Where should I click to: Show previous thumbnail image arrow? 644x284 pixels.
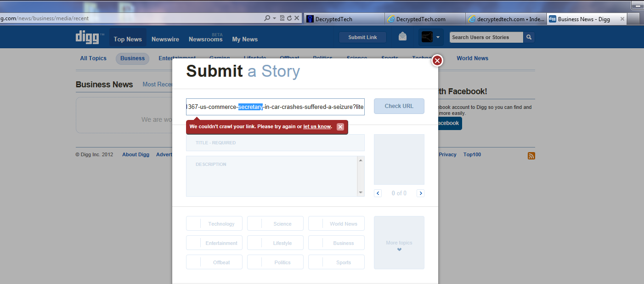coord(378,193)
